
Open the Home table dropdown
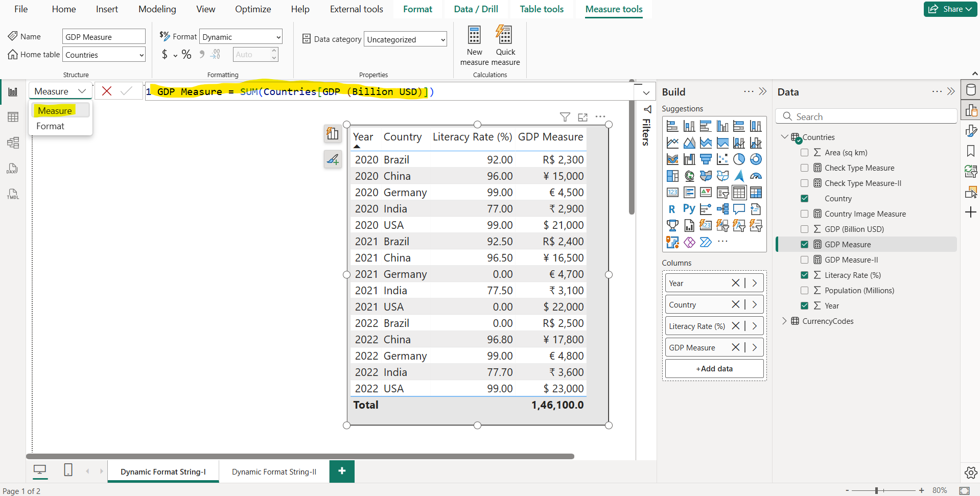pyautogui.click(x=104, y=55)
